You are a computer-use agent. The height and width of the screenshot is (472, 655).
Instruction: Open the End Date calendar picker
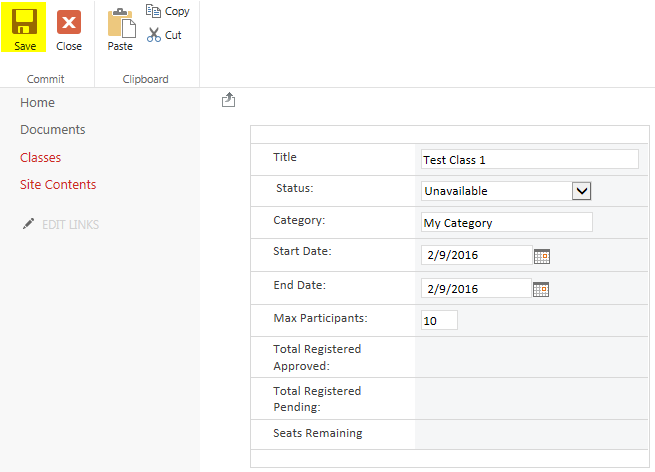pos(542,289)
